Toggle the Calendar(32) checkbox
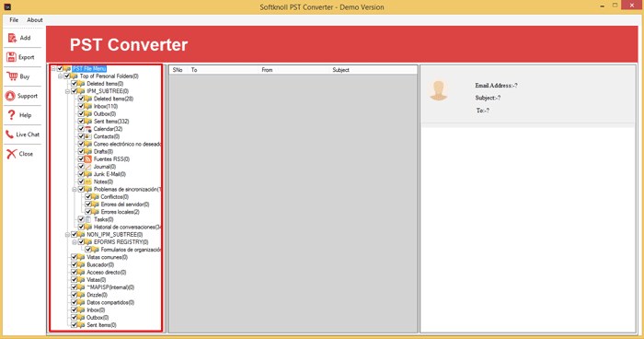This screenshot has width=644, height=339. [x=81, y=129]
